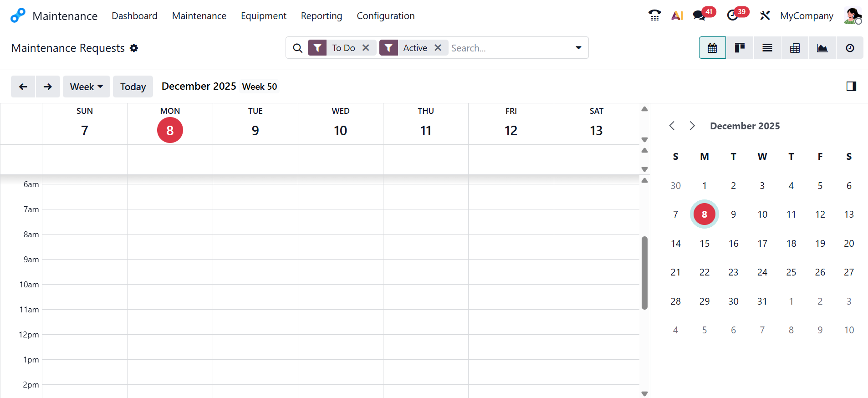Click the calendar vertical scrollbar
Image resolution: width=868 pixels, height=398 pixels.
(644, 273)
